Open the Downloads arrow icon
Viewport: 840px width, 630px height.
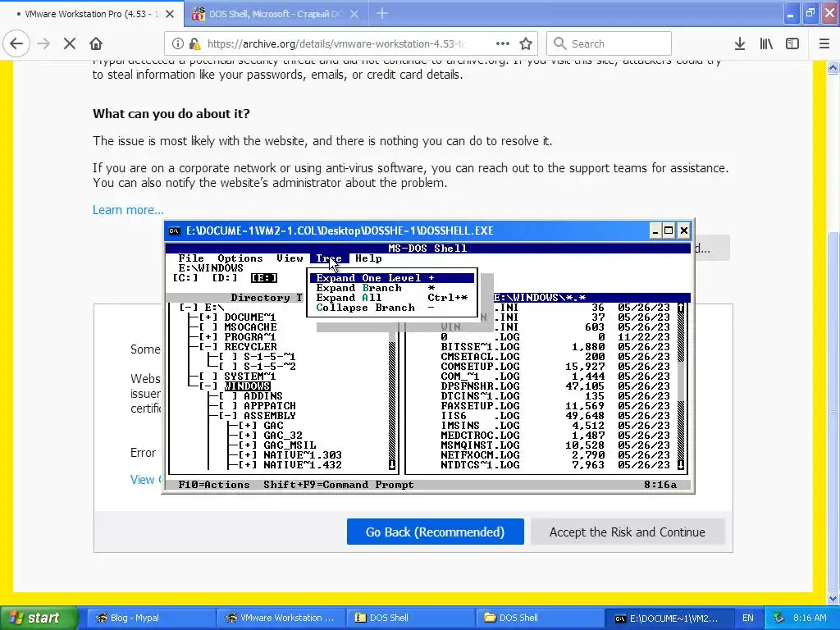(x=740, y=43)
